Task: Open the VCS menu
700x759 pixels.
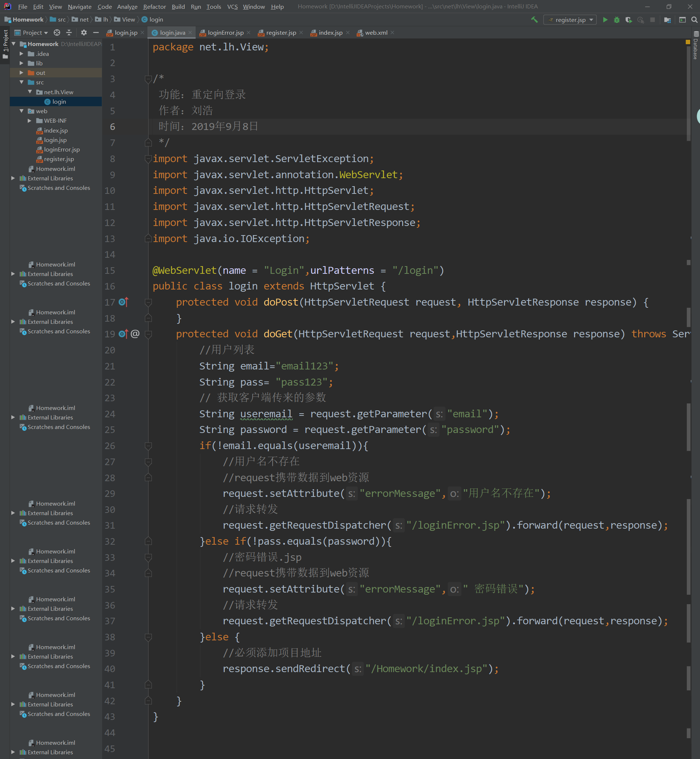Action: 232,7
